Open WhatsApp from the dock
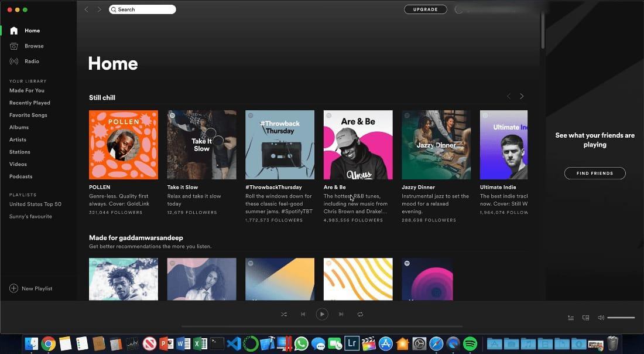The image size is (644, 354). [x=302, y=343]
